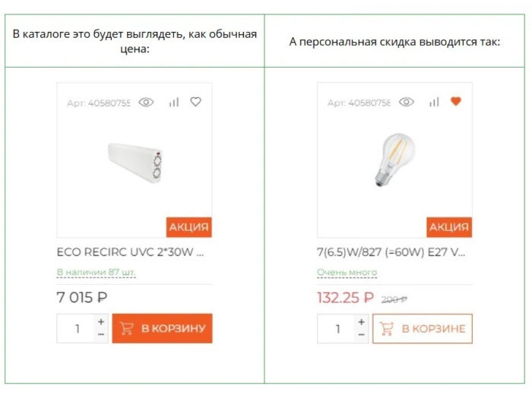Click quantity field of ECO RECIRC product
Viewport: 532px width, 395px height.
tap(77, 328)
